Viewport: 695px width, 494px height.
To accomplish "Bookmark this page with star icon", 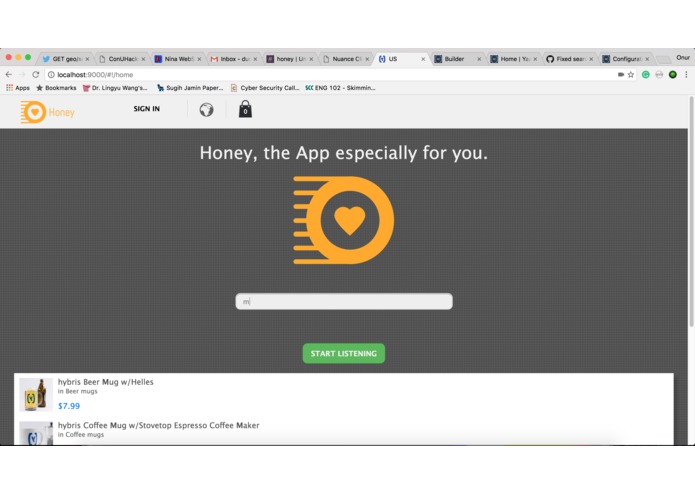I will (631, 74).
